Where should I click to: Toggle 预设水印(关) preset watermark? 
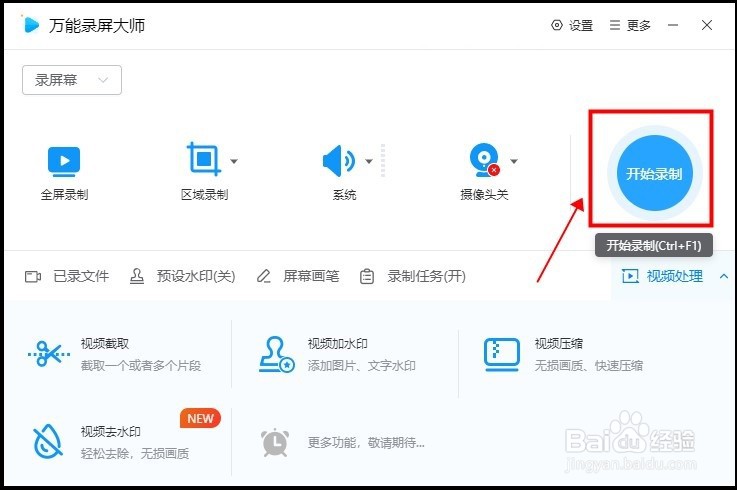(x=182, y=276)
